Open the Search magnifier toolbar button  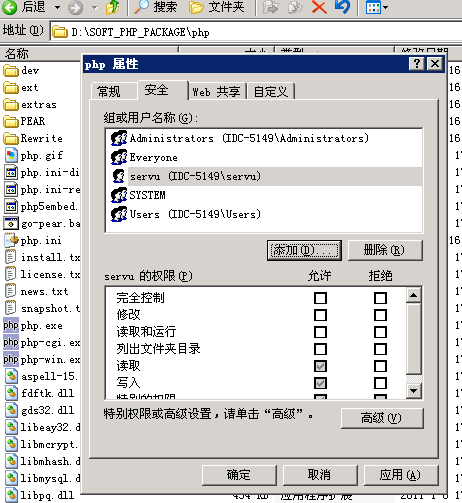point(155,7)
